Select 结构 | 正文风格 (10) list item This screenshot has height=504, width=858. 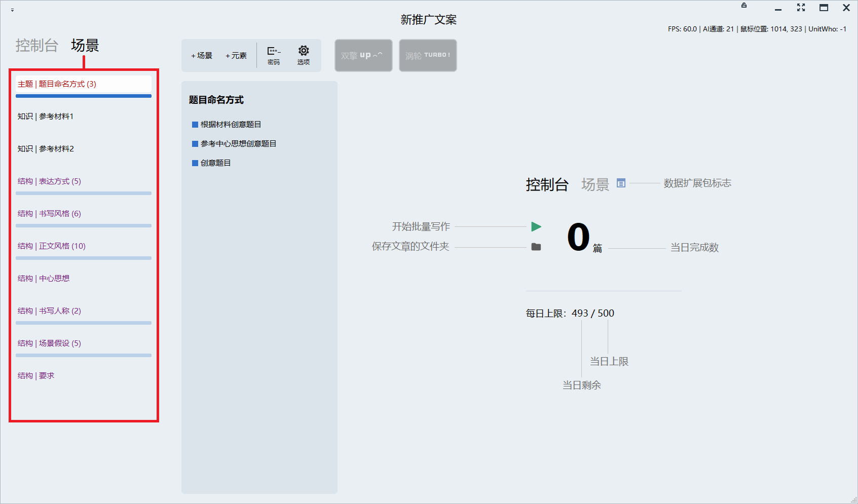(x=52, y=246)
